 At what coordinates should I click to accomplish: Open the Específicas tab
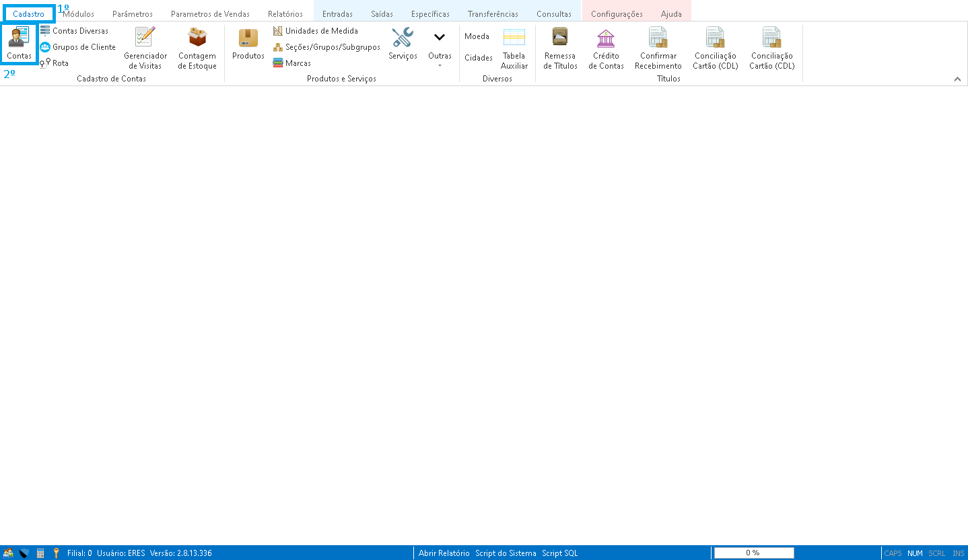[430, 14]
